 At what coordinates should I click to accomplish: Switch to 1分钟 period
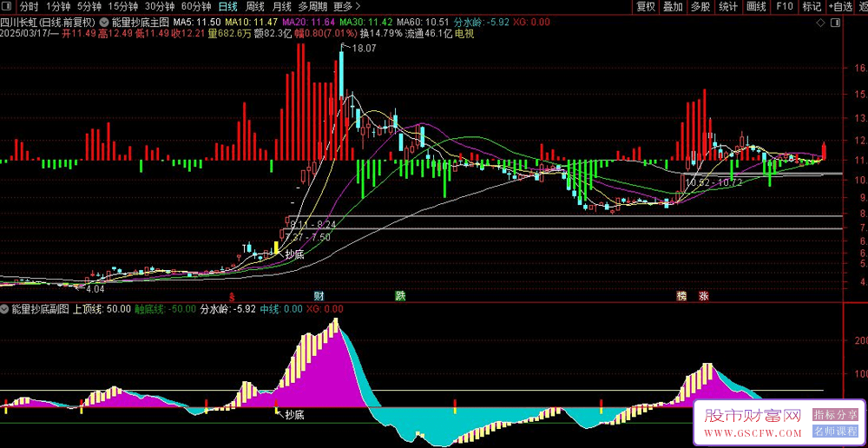point(58,7)
